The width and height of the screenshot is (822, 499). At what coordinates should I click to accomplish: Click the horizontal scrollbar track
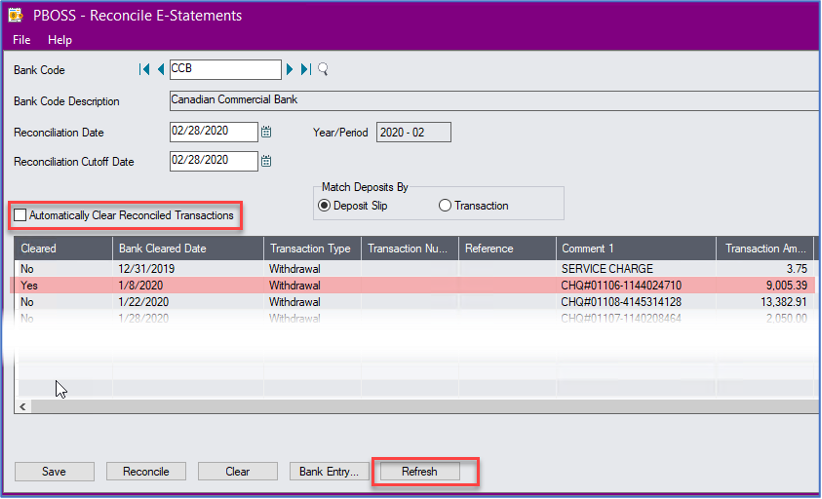[425, 406]
